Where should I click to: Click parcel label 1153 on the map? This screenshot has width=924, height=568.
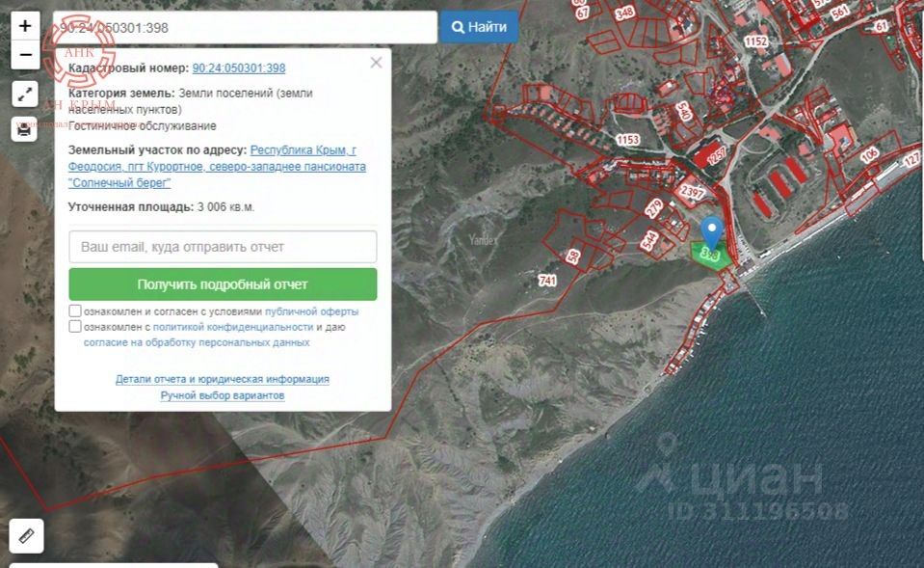click(x=627, y=139)
